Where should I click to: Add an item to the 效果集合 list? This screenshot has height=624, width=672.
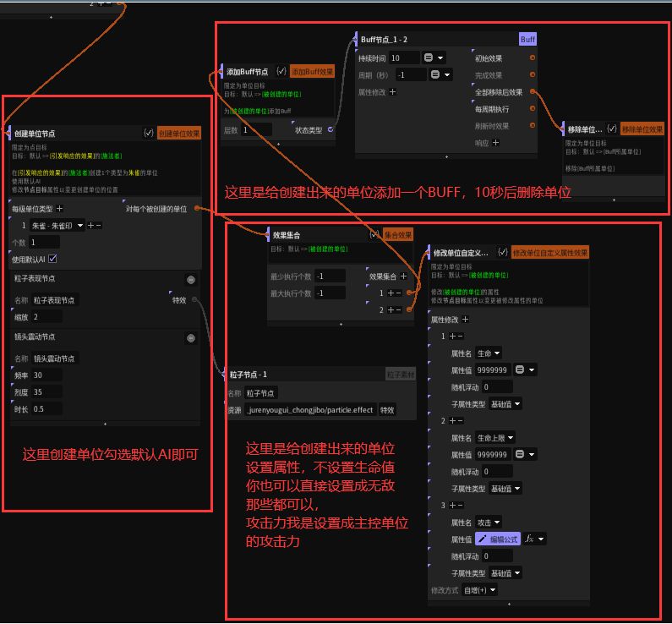(x=403, y=276)
